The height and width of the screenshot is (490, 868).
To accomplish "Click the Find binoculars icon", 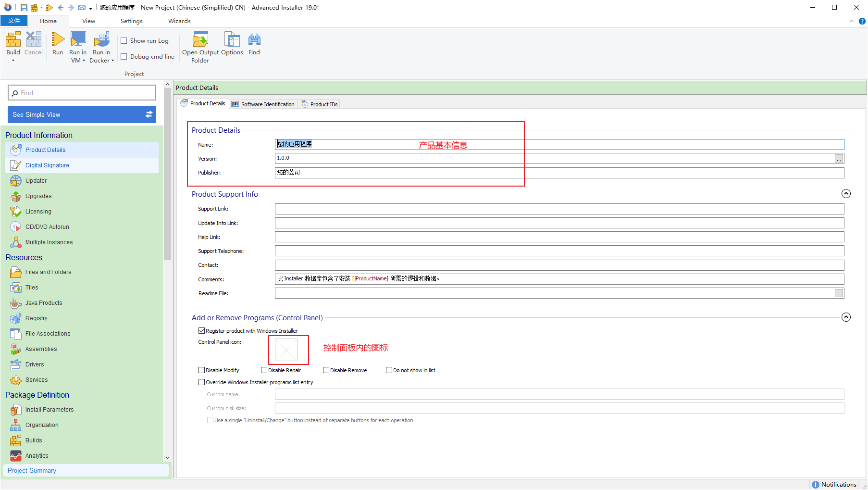I will tap(254, 39).
